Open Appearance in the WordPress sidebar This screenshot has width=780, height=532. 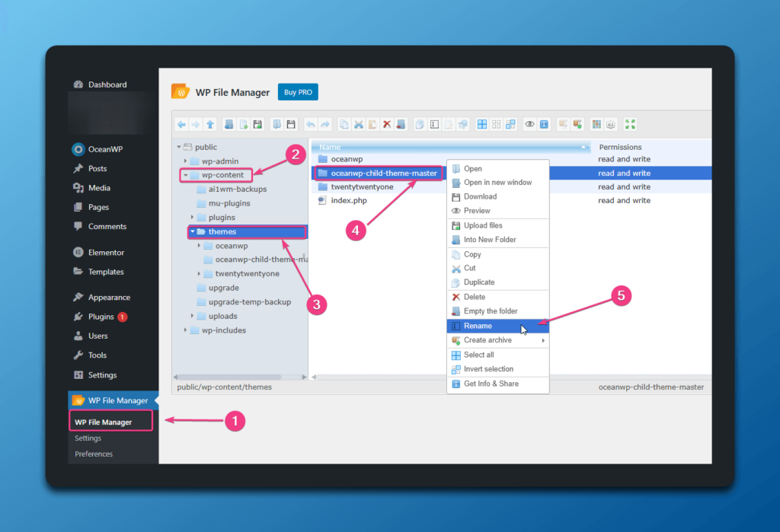tap(109, 298)
